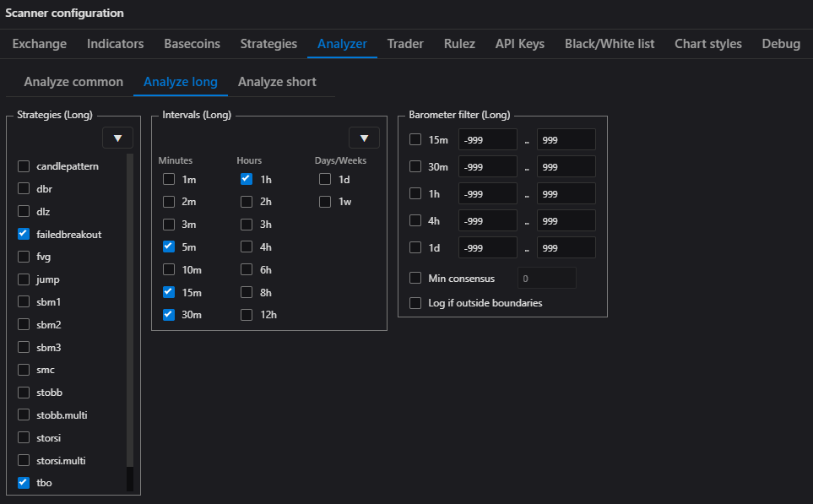Enable the 15m barometer filter checkbox
The height and width of the screenshot is (504, 813).
point(415,139)
